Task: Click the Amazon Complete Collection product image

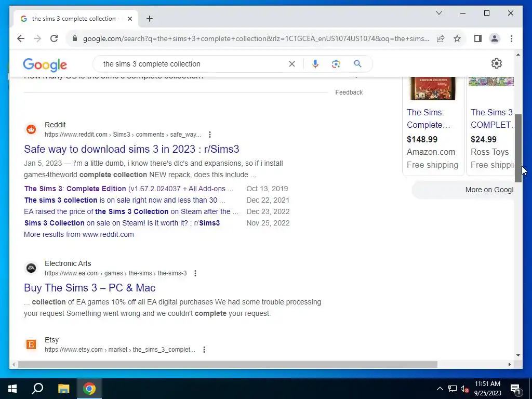Action: click(x=433, y=88)
